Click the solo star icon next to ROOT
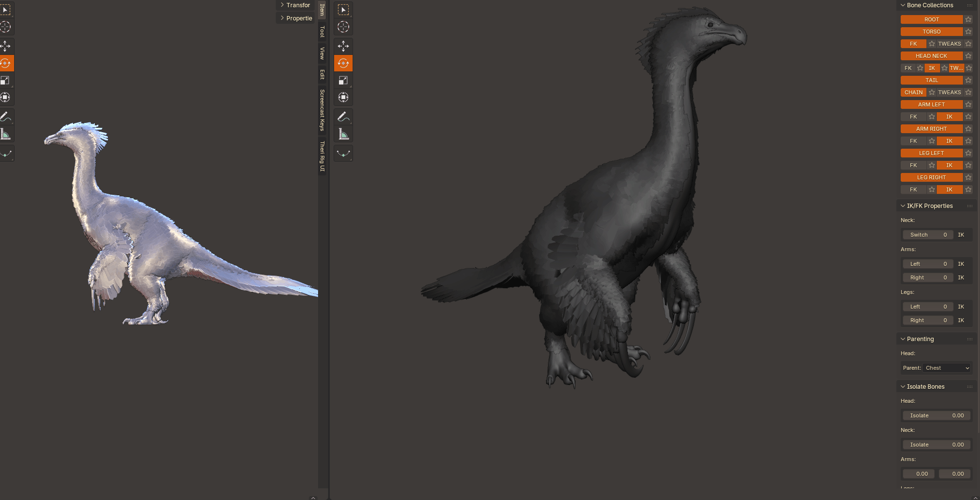This screenshot has height=500, width=980. [968, 19]
